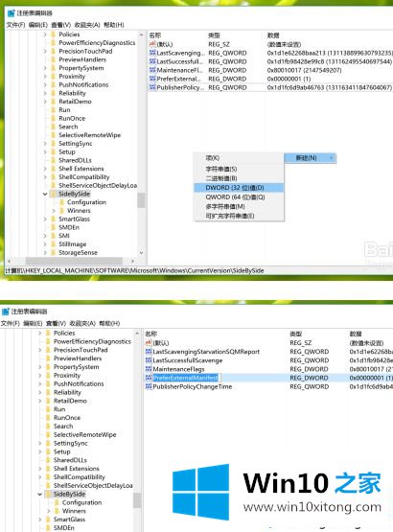This screenshot has width=393, height=532.
Task: Click the SharedDLLs folder icon in upper window
Action: 54,160
